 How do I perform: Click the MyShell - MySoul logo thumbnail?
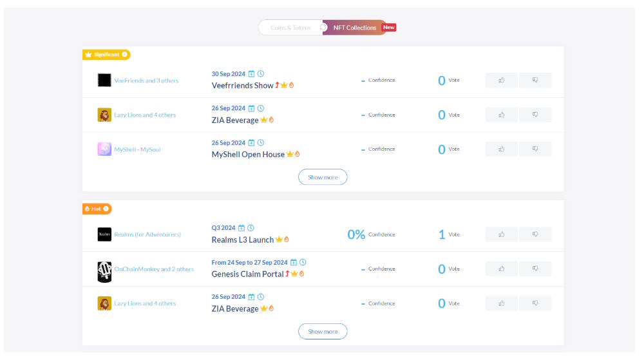point(104,149)
